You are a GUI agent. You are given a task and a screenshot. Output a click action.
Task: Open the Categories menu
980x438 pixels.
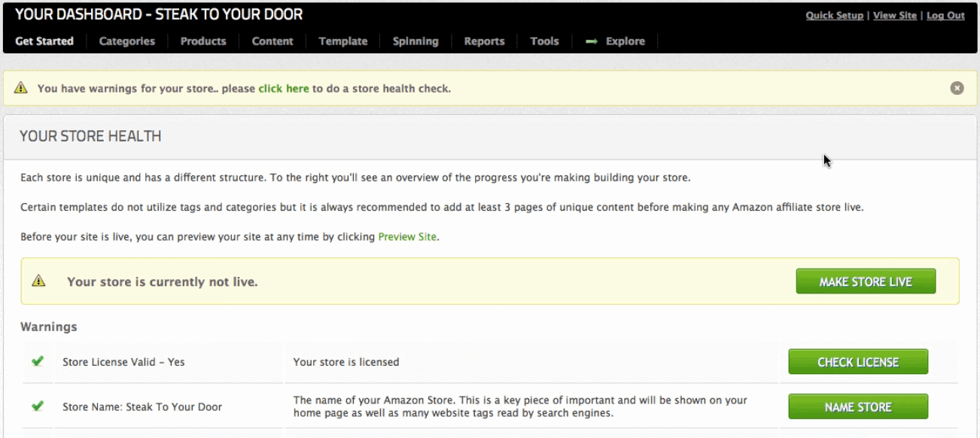(x=127, y=41)
